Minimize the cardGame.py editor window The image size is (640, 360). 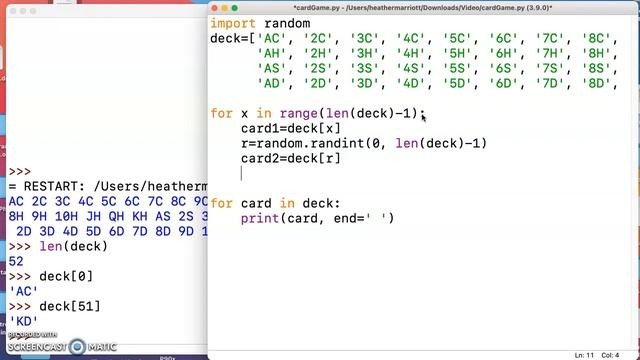click(224, 8)
